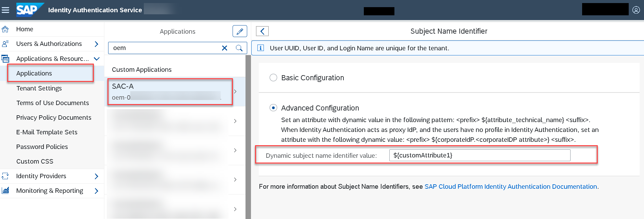Click the dynamic subject name identifier field

(480, 155)
